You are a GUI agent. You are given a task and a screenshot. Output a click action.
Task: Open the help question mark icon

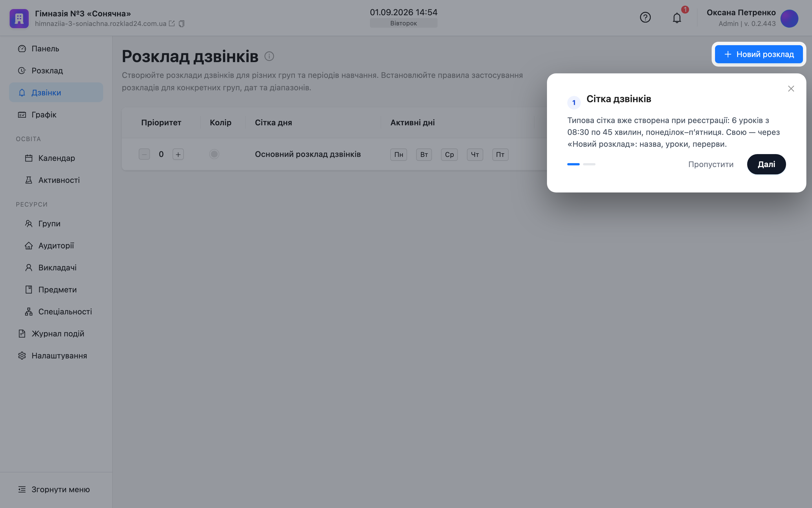click(645, 17)
